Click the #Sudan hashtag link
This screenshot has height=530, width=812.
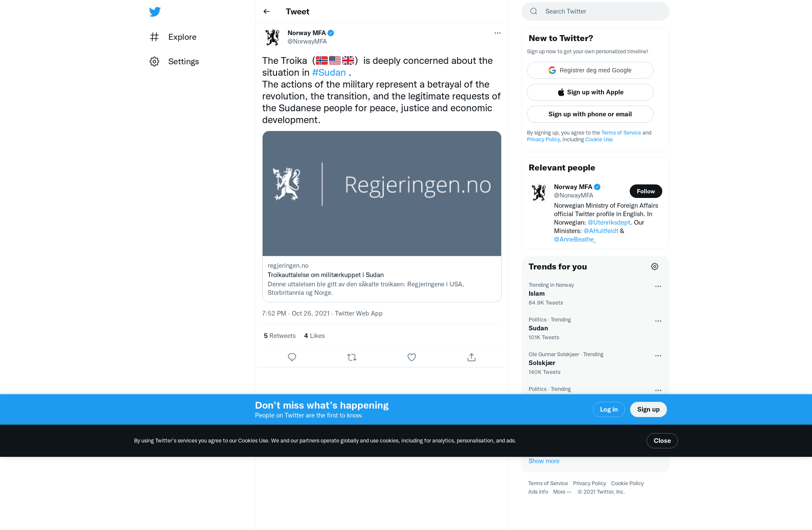tap(329, 73)
